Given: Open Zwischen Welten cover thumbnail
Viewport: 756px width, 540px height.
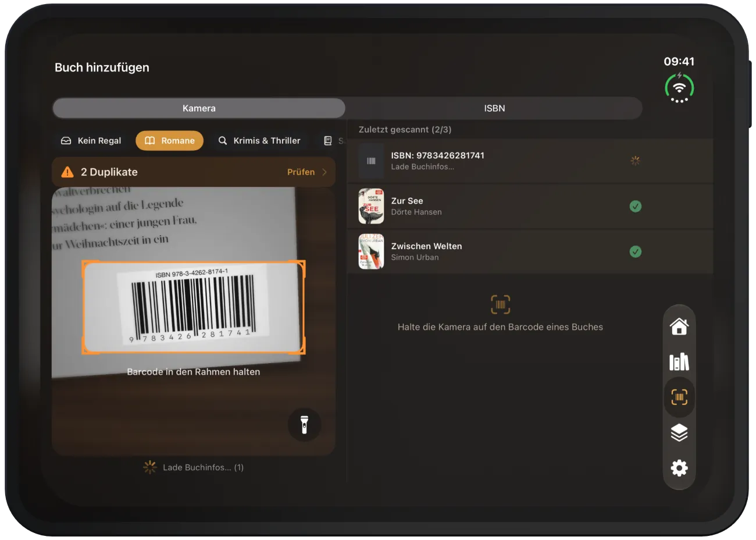Looking at the screenshot, I should point(371,251).
